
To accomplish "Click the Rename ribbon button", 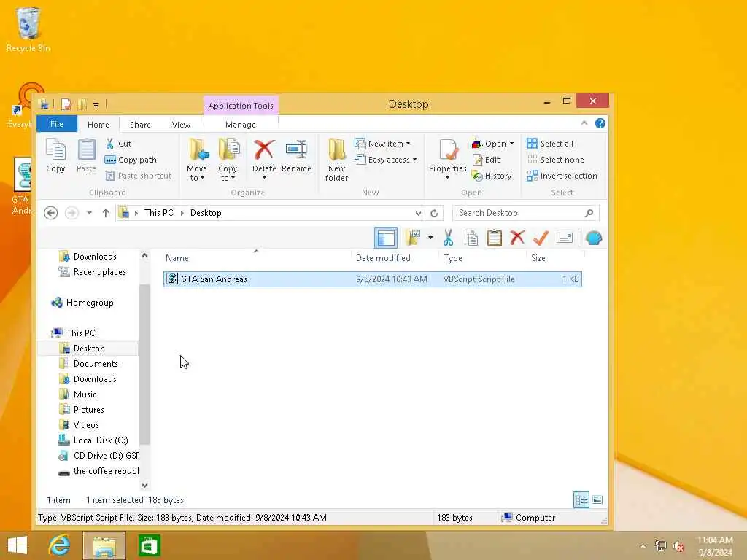I will point(296,156).
